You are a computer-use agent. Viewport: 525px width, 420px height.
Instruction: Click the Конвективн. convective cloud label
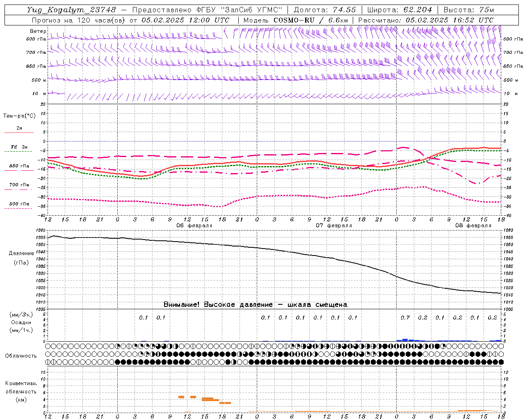pyautogui.click(x=21, y=383)
